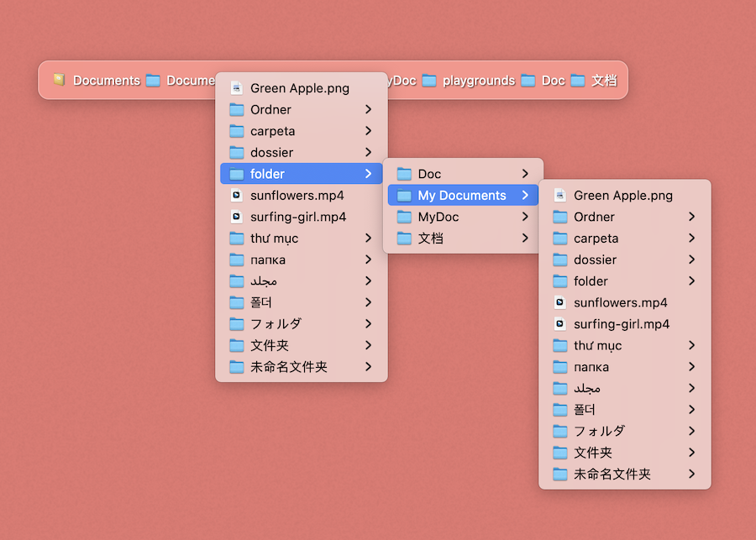This screenshot has height=540, width=756.
Task: Click the 文档 folder icon in the path bar
Action: (x=578, y=81)
